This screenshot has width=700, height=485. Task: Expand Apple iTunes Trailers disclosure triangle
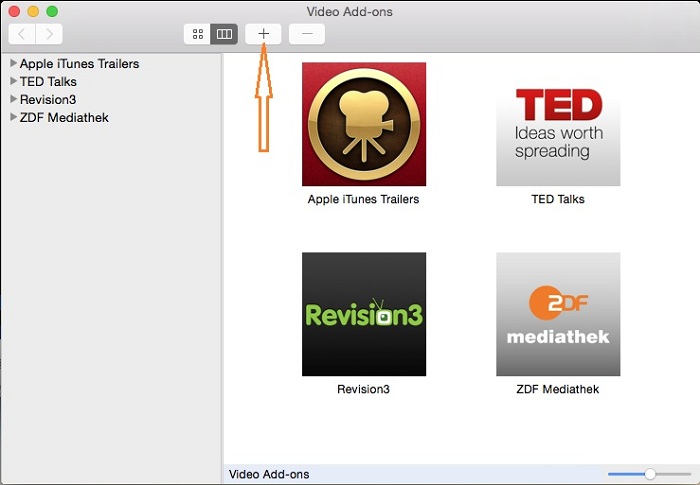(13, 63)
